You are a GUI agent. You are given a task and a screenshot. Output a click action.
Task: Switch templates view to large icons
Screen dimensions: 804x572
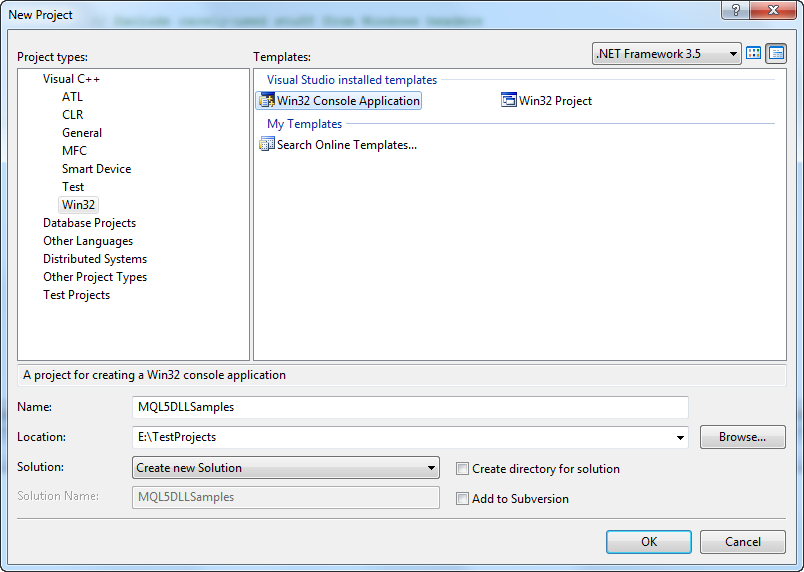(x=753, y=53)
